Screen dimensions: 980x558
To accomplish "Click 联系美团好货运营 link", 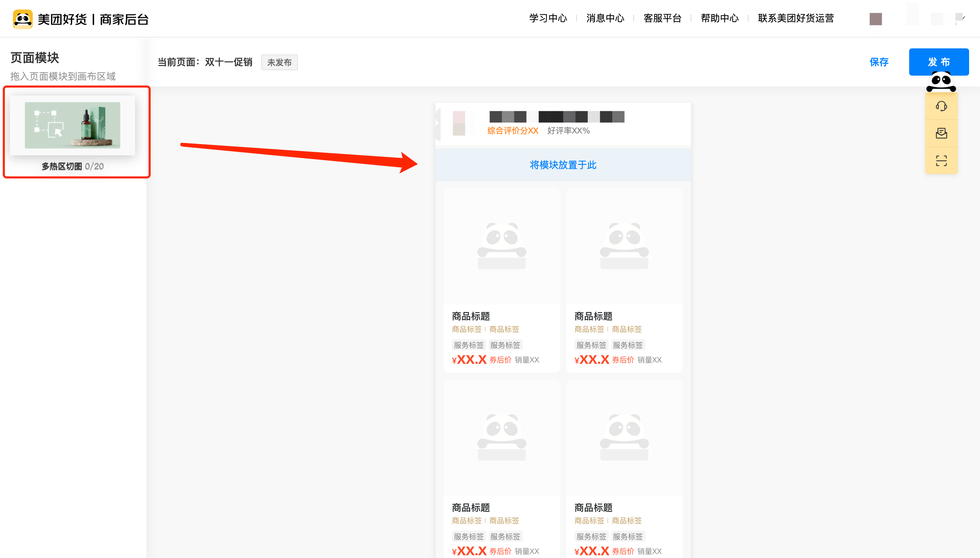I will pyautogui.click(x=795, y=18).
